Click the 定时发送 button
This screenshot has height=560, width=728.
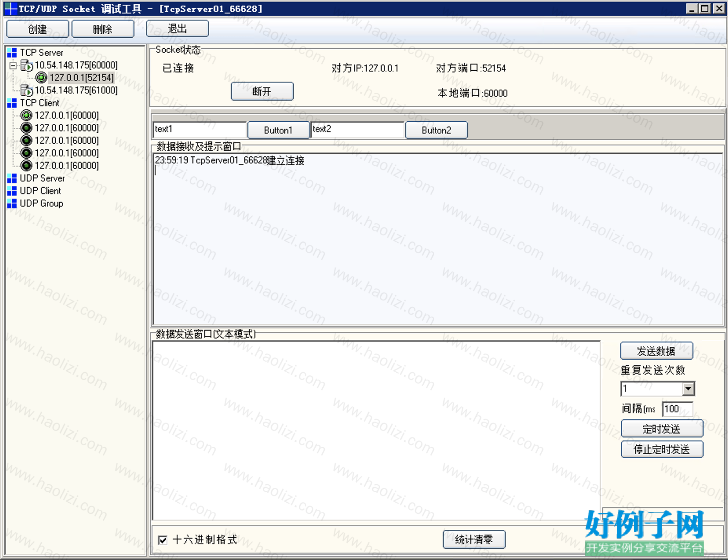(x=662, y=428)
